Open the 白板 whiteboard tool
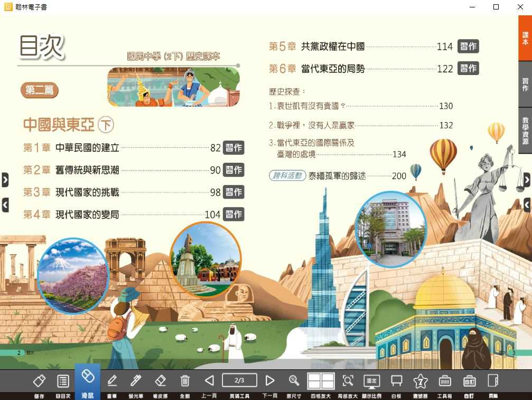 click(396, 380)
